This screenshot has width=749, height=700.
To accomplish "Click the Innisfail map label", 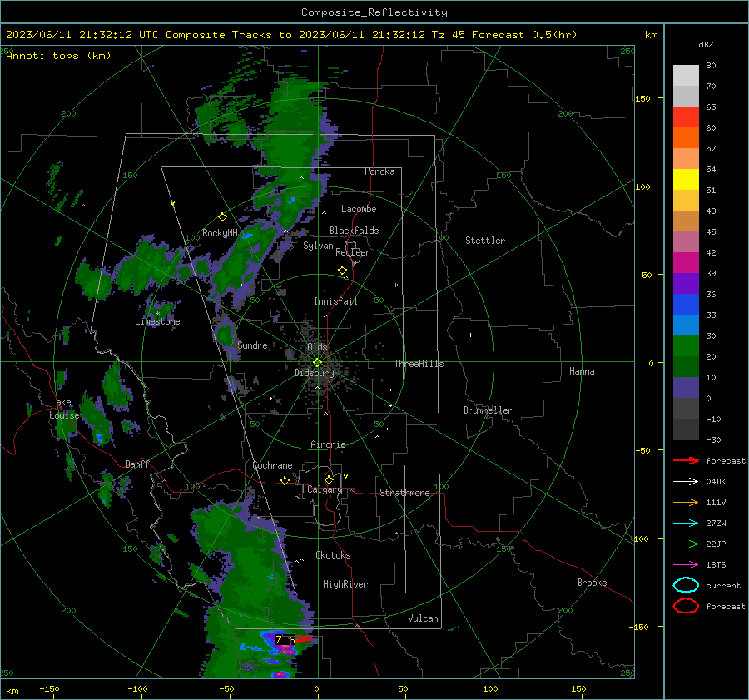I will pyautogui.click(x=335, y=301).
